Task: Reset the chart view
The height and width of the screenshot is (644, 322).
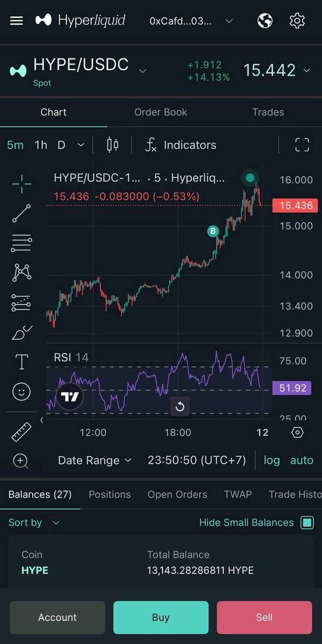Action: 180,406
